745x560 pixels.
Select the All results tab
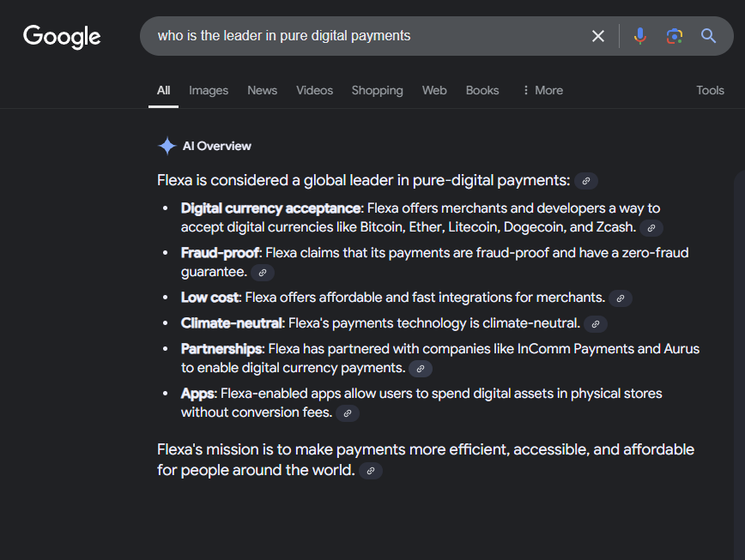point(163,90)
